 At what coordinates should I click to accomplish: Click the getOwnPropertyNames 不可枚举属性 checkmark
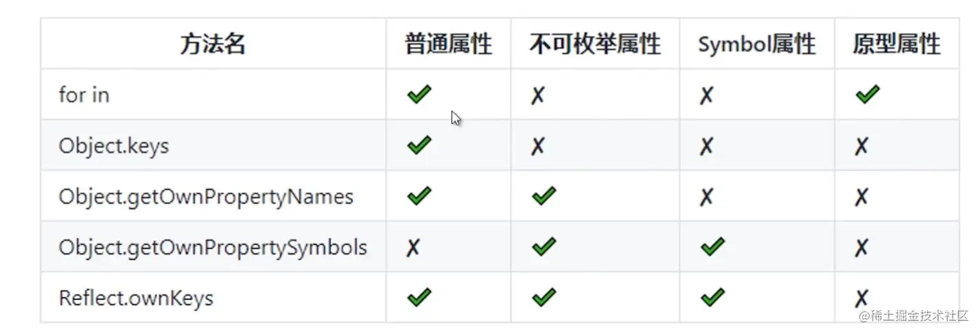(544, 196)
